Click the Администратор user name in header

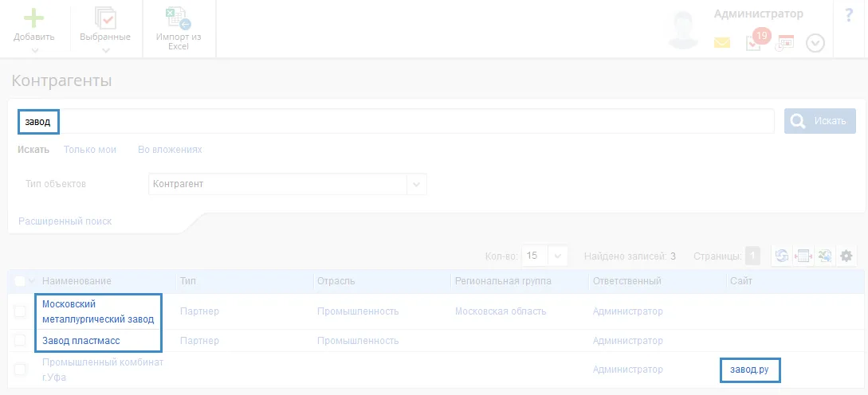pyautogui.click(x=758, y=14)
